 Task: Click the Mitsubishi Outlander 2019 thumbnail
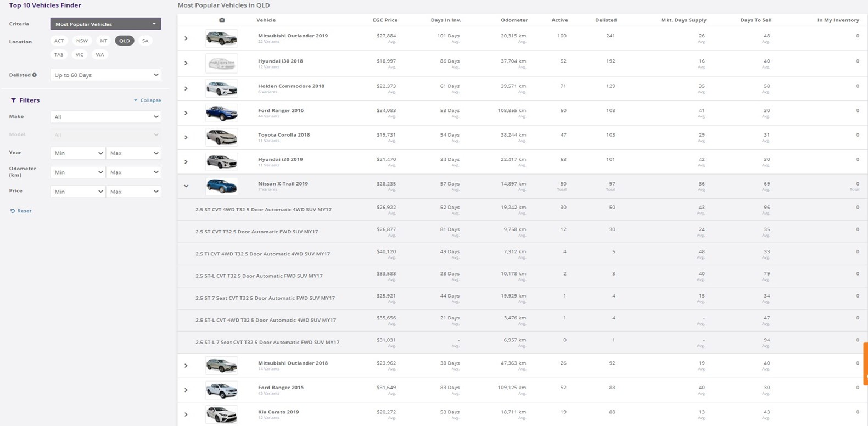point(222,38)
